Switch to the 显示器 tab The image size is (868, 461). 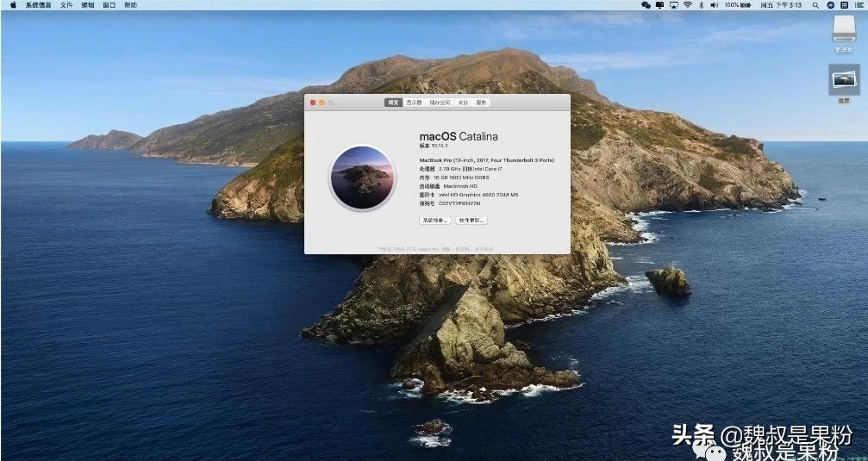pyautogui.click(x=414, y=103)
